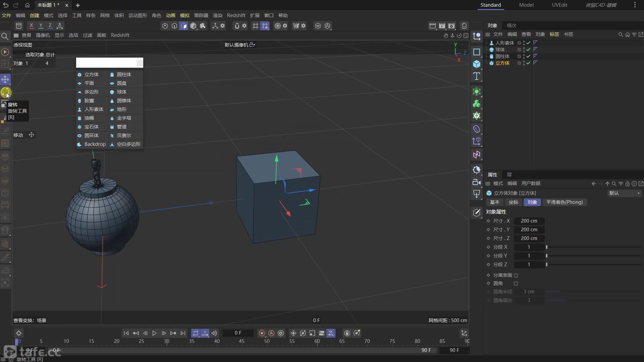Open 创建 menu in main menu bar

click(x=34, y=15)
